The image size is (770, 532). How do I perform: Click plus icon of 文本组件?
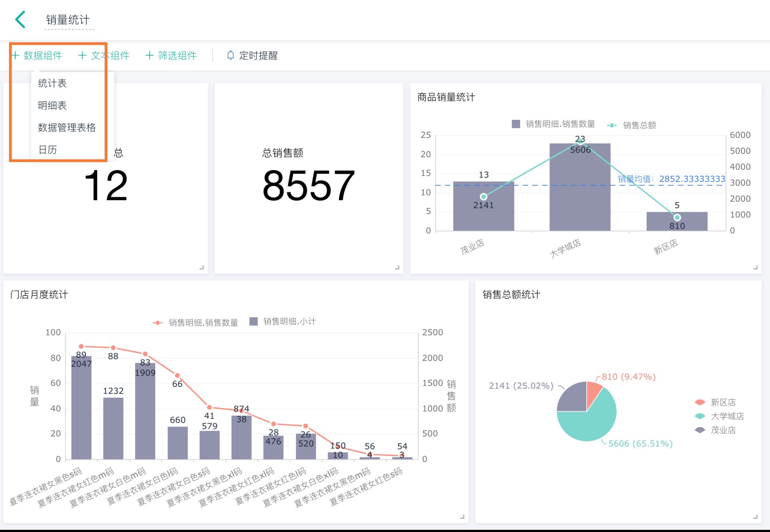point(82,55)
